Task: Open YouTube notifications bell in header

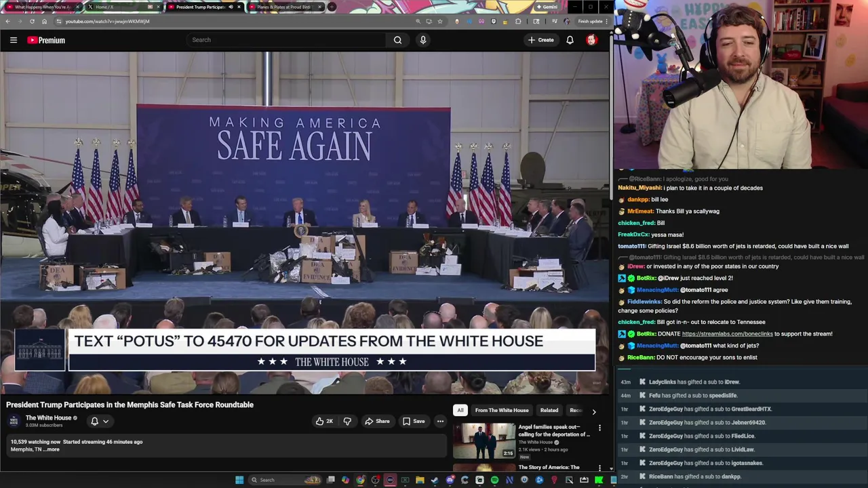Action: pyautogui.click(x=570, y=40)
